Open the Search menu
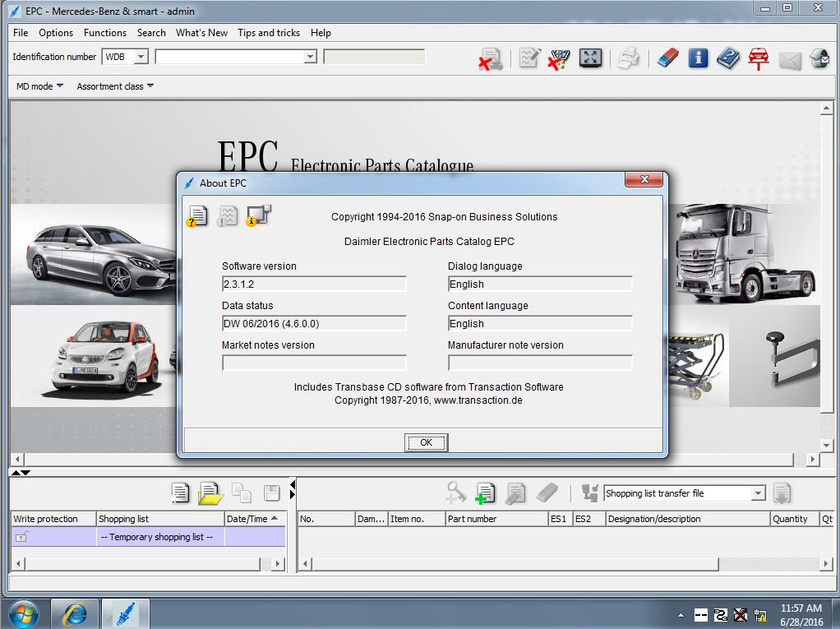The width and height of the screenshot is (840, 629). coord(151,33)
